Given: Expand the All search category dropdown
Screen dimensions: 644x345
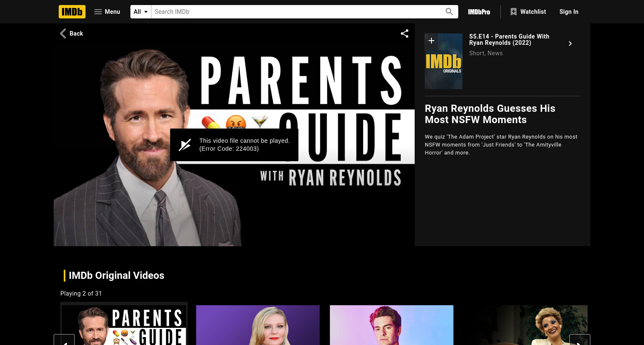Looking at the screenshot, I should click(141, 12).
